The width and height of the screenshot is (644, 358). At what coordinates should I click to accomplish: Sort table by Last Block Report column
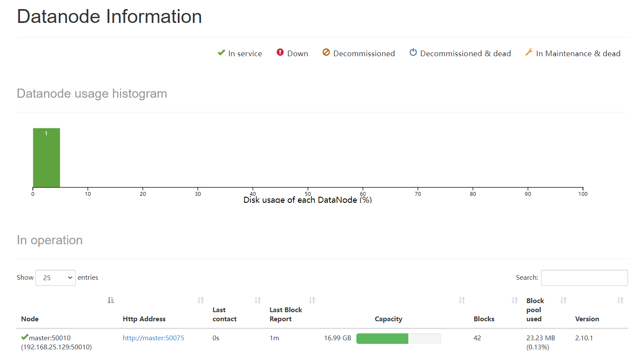click(312, 300)
